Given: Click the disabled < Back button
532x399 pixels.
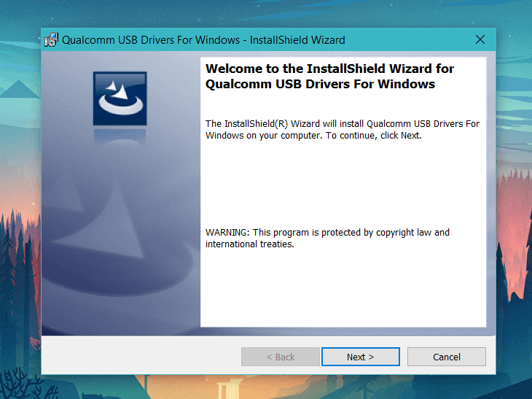Looking at the screenshot, I should click(x=281, y=357).
